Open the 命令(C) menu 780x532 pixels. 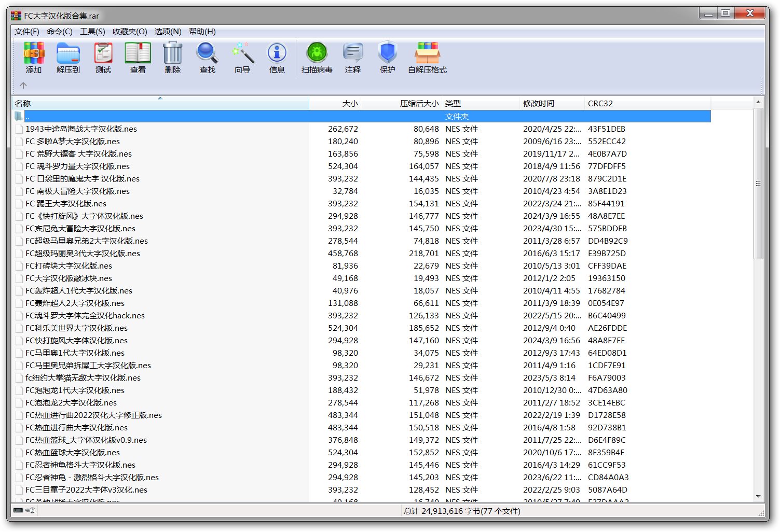coord(60,32)
